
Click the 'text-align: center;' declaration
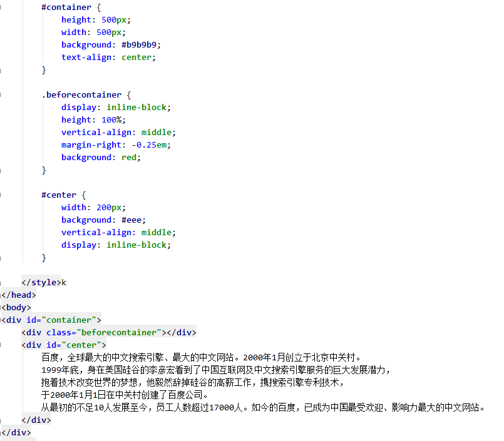(x=108, y=57)
